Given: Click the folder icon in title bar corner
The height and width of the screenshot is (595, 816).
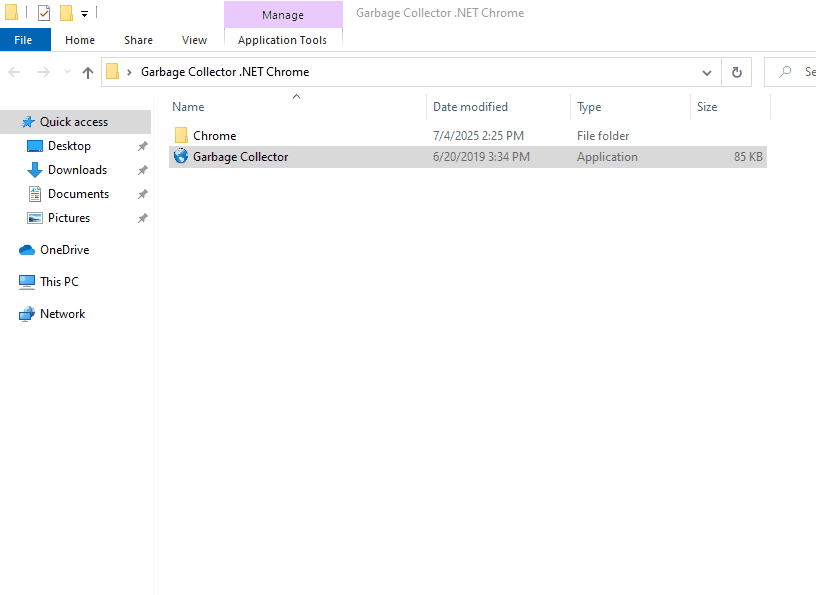Looking at the screenshot, I should click(11, 12).
